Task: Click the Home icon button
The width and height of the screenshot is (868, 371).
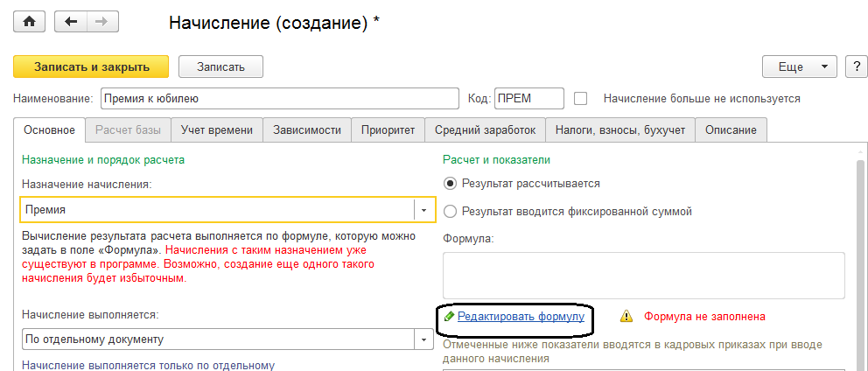Action: 29,22
